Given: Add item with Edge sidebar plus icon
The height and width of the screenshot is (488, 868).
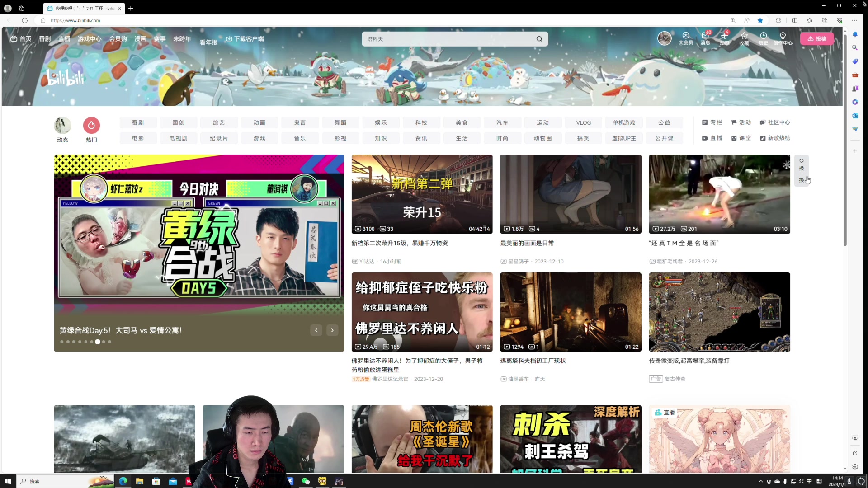Looking at the screenshot, I should click(x=855, y=151).
